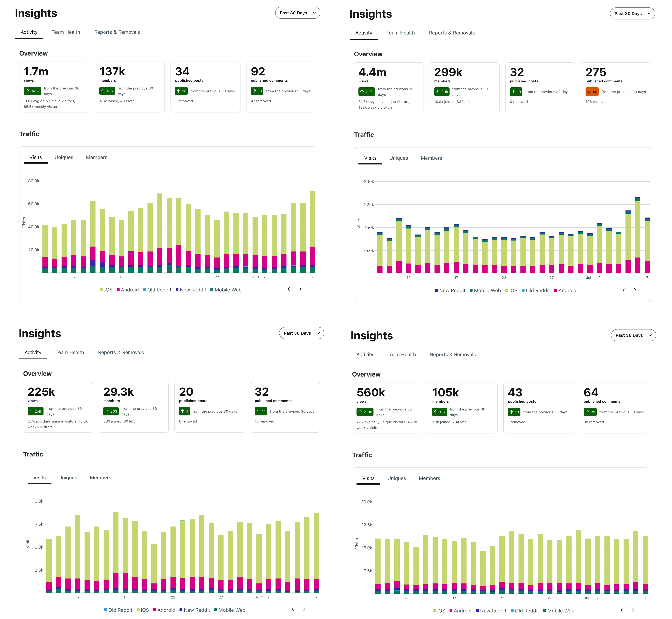Toggle New Reddit series in 4.4m views chart legend

coord(450,290)
